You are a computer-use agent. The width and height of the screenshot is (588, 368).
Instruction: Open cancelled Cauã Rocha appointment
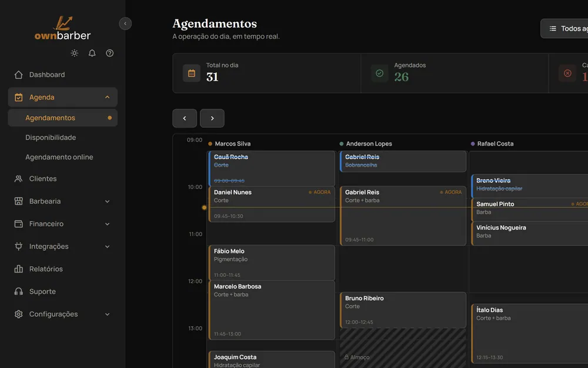272,168
